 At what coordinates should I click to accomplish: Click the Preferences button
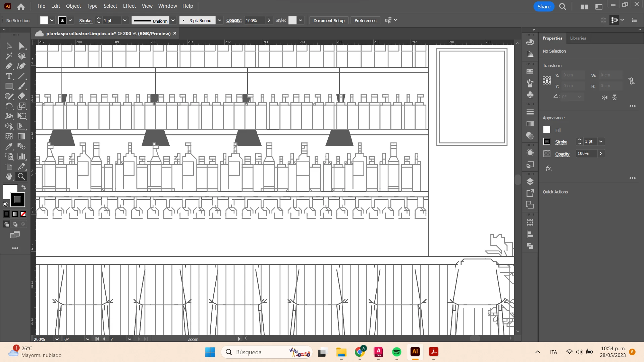pyautogui.click(x=365, y=20)
